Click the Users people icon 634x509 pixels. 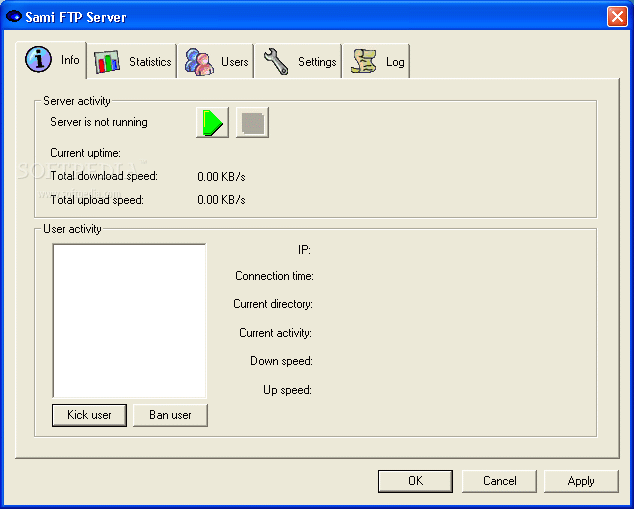tap(199, 62)
